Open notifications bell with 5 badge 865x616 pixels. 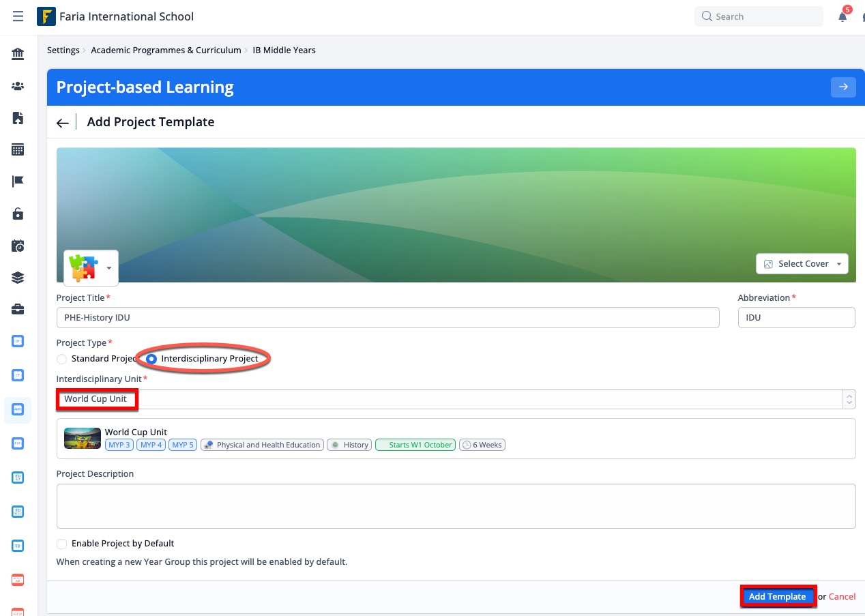click(x=842, y=17)
